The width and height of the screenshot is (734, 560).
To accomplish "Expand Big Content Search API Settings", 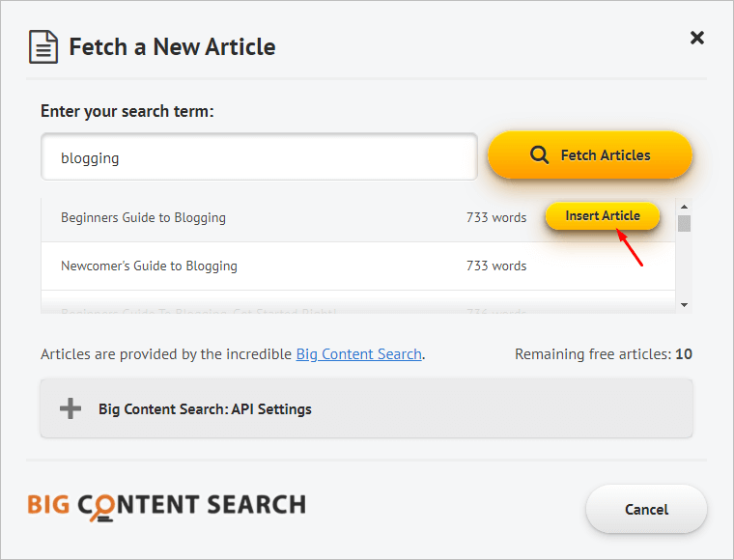I will (367, 408).
